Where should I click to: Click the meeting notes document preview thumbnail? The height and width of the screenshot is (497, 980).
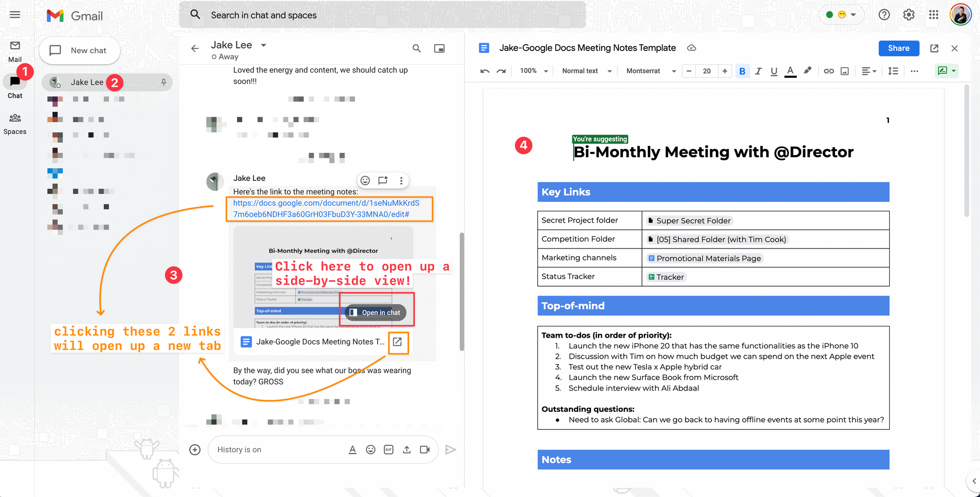[323, 277]
